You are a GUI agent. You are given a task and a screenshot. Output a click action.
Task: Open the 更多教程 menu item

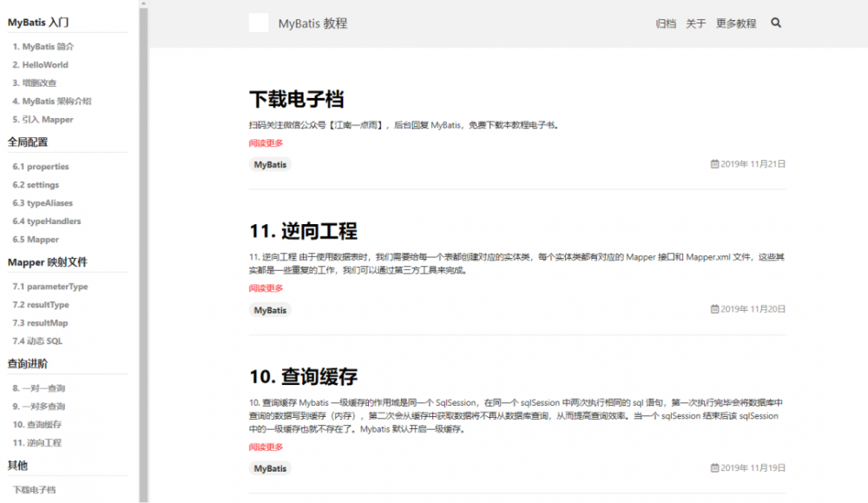[736, 23]
